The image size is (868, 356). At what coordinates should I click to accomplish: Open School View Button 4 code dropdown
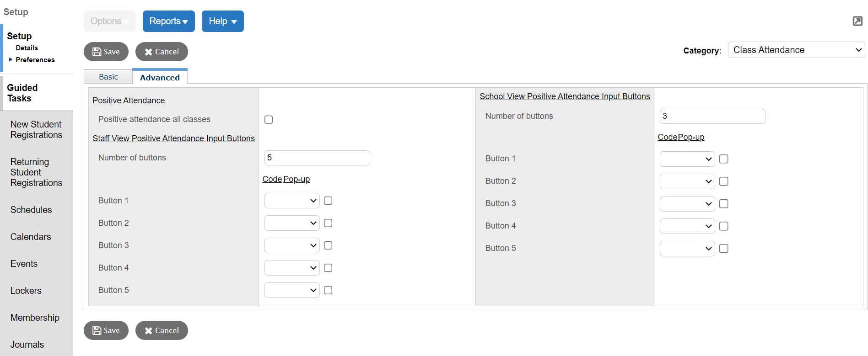point(687,226)
